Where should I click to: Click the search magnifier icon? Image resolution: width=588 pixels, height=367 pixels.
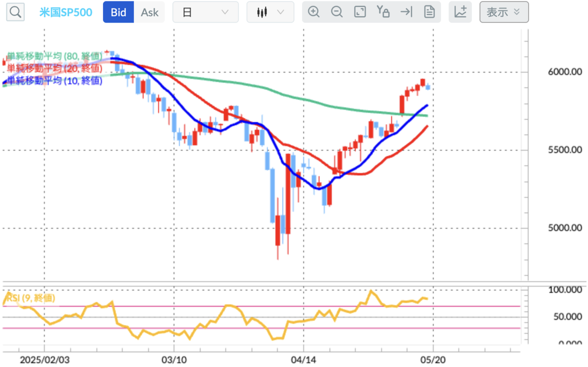pos(15,12)
